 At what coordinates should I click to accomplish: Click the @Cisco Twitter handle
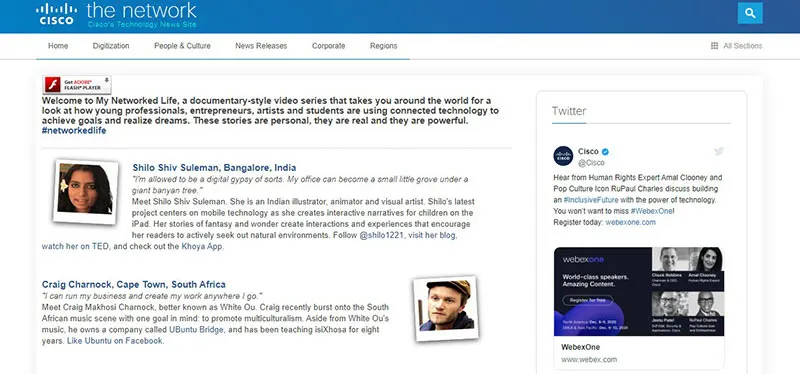(x=591, y=163)
